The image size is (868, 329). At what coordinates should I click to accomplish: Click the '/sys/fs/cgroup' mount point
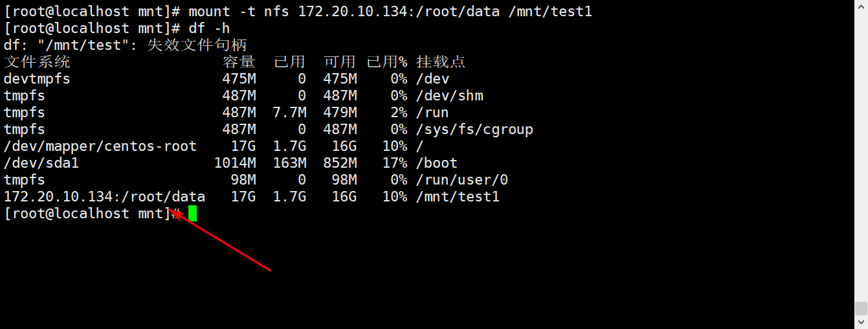(x=474, y=130)
